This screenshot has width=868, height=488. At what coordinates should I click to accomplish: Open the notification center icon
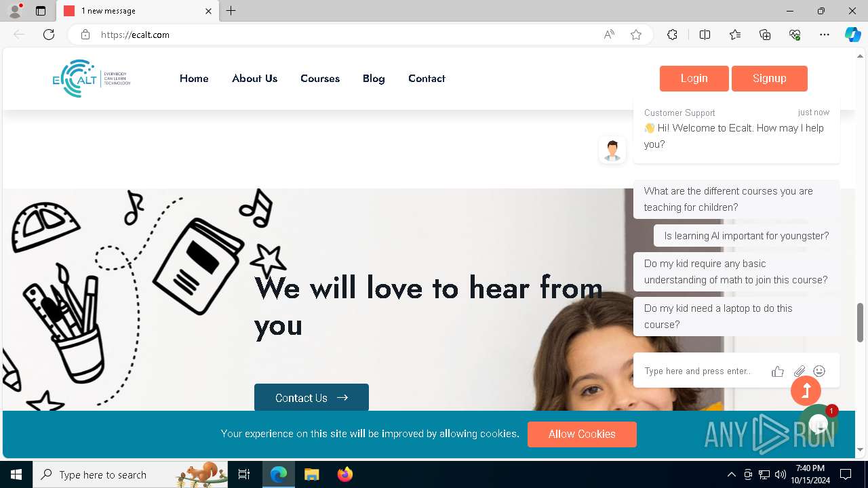click(846, 474)
